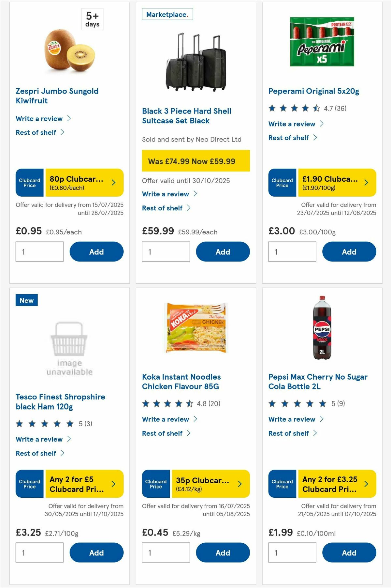Viewport: 391px width, 588px height.
Task: Open the Koka Noodles star rating
Action: pos(166,404)
